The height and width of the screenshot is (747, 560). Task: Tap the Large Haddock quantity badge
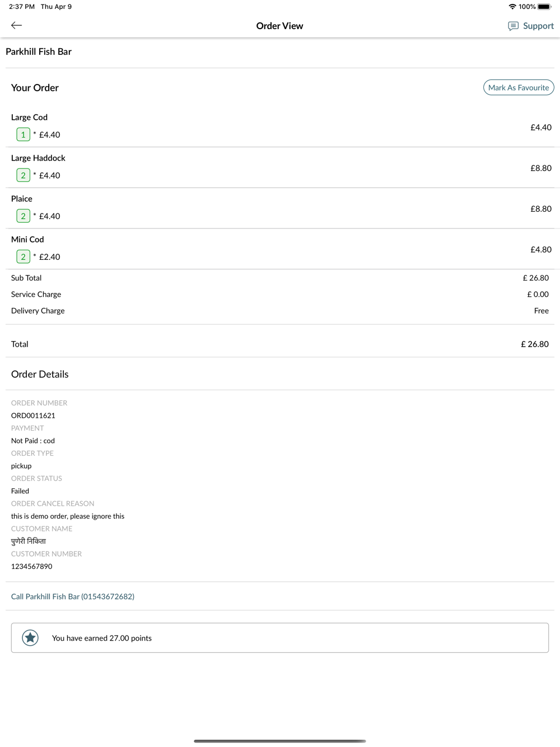[x=23, y=175]
